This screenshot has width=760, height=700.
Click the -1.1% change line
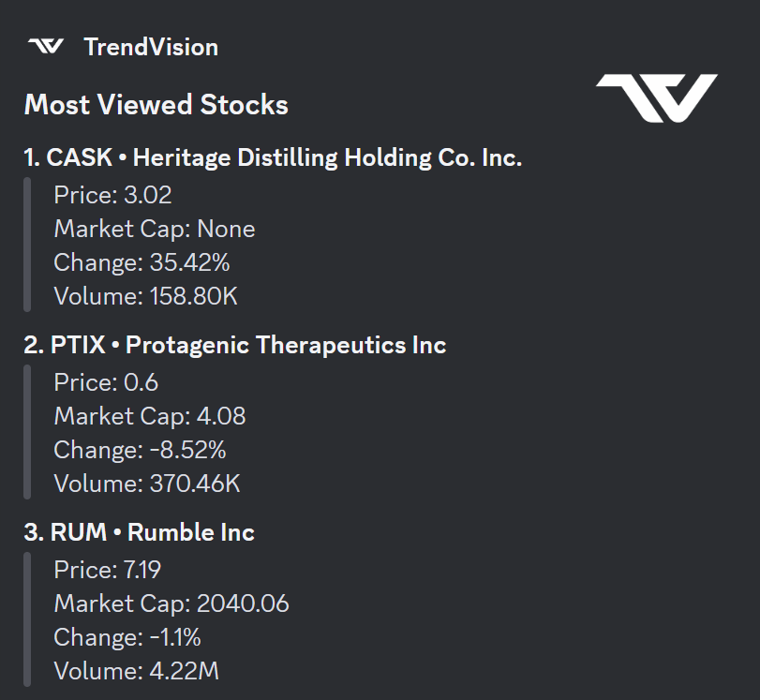pyautogui.click(x=127, y=637)
